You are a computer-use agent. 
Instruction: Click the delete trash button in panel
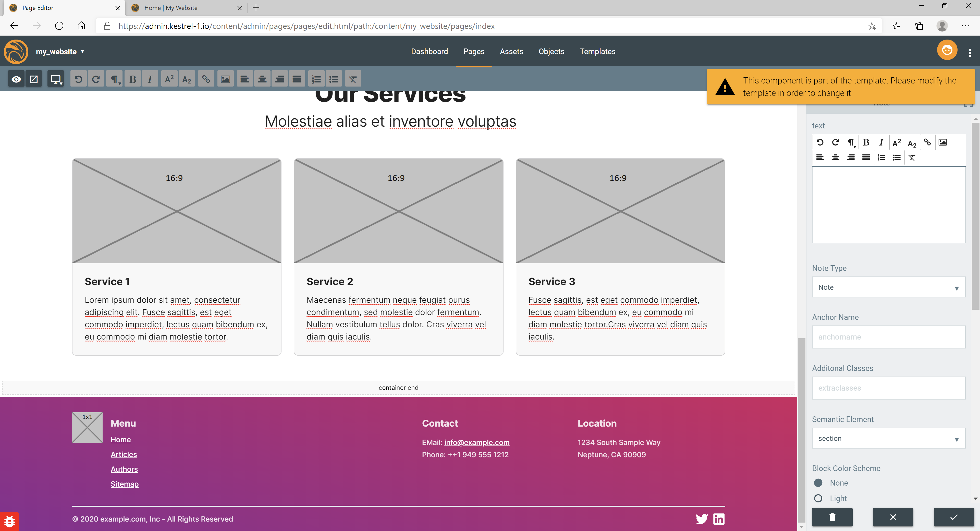tap(832, 517)
